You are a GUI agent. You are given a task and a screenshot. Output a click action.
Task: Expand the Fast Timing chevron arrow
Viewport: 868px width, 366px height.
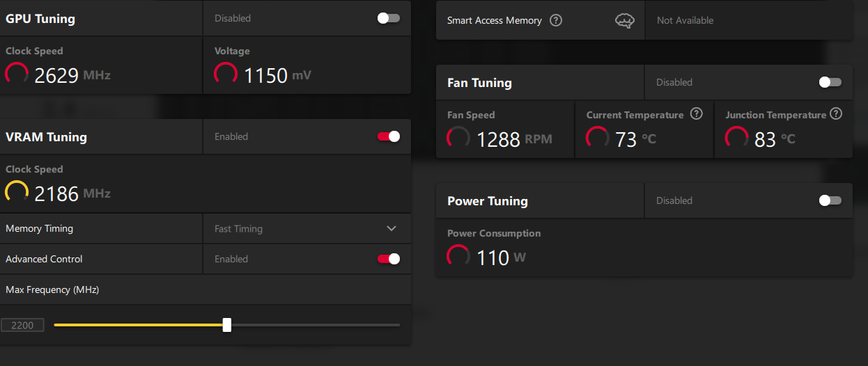[392, 228]
